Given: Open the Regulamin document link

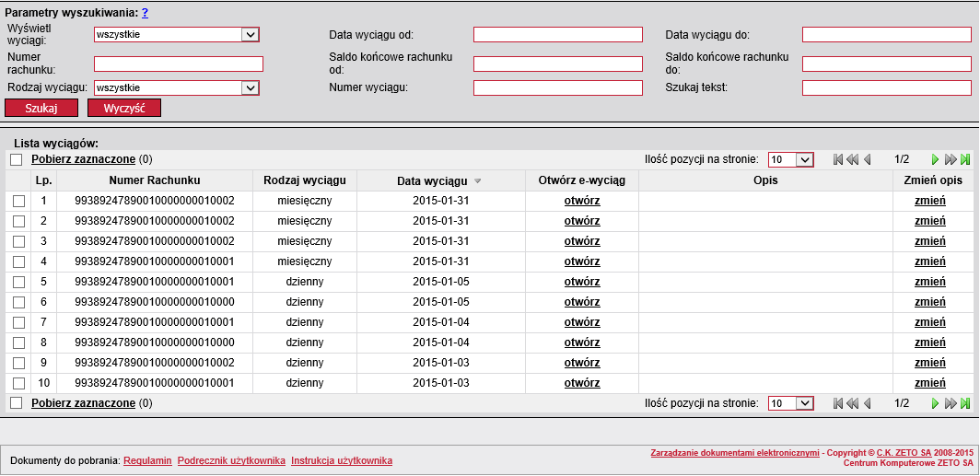Looking at the screenshot, I should 147,461.
